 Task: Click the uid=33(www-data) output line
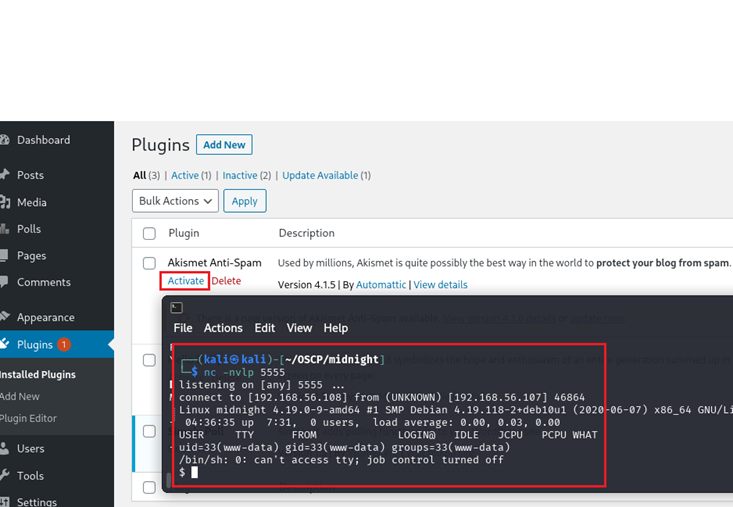click(345, 448)
